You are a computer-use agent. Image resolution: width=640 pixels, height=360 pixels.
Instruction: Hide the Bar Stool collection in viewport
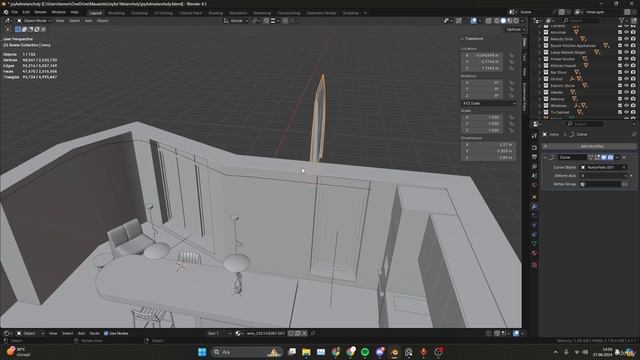[x=626, y=72]
